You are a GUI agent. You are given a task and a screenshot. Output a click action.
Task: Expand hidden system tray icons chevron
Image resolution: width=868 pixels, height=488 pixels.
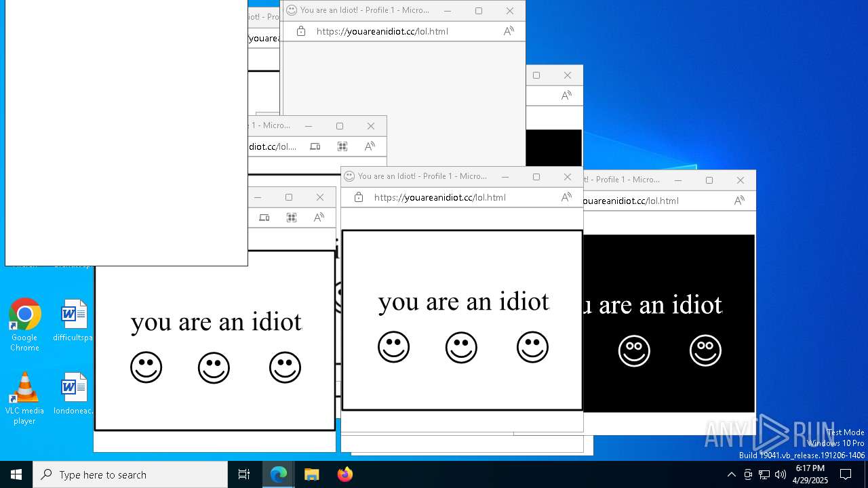coord(731,474)
